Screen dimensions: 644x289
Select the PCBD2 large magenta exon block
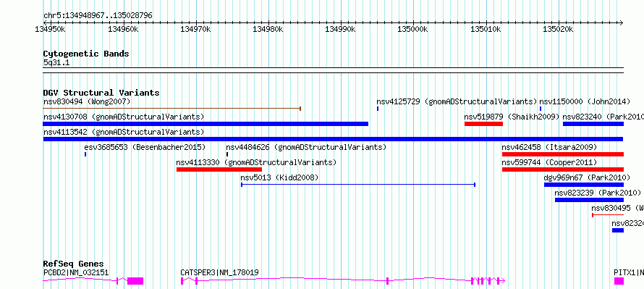coord(135,281)
